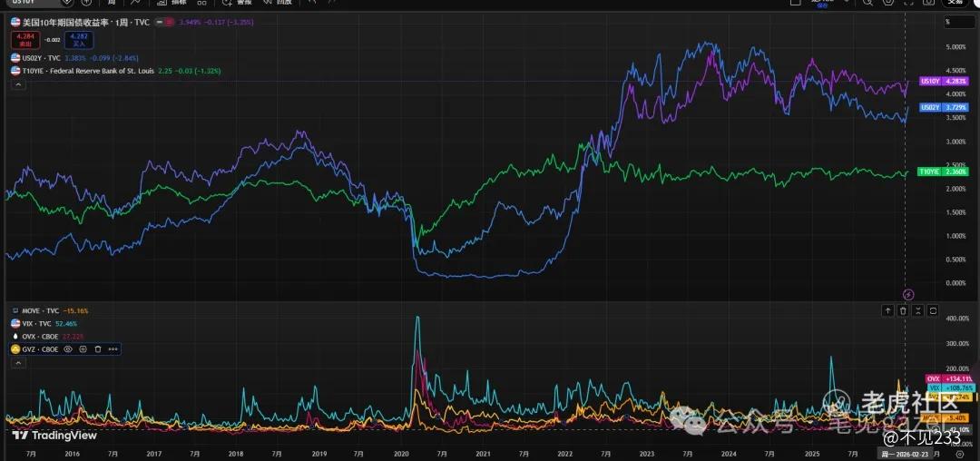
Task: Click the 2026-02-23 date label on time axis
Action: [903, 454]
